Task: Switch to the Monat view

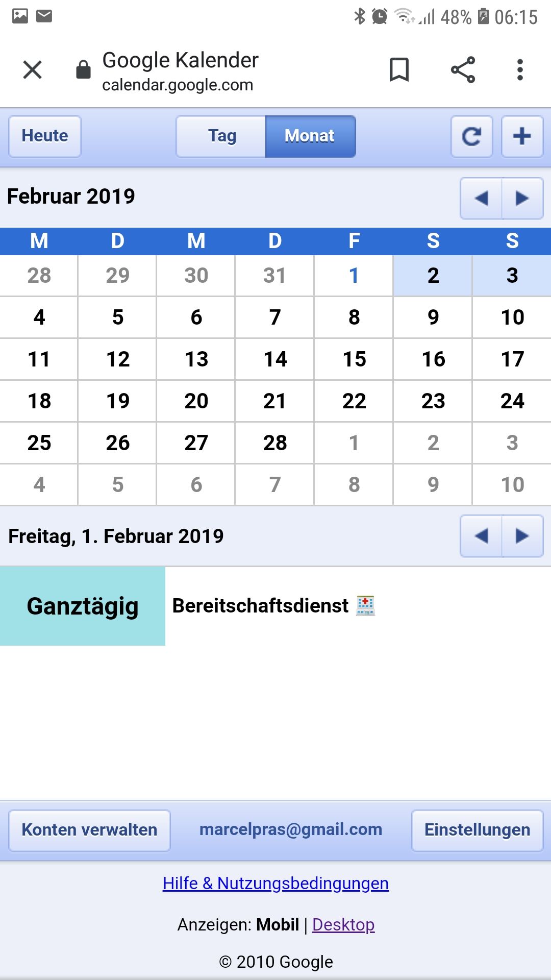Action: [x=310, y=136]
